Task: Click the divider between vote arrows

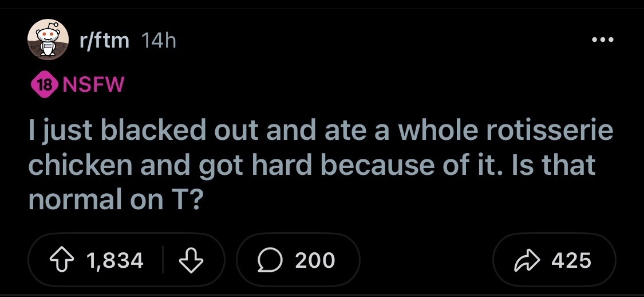Action: pos(163,260)
